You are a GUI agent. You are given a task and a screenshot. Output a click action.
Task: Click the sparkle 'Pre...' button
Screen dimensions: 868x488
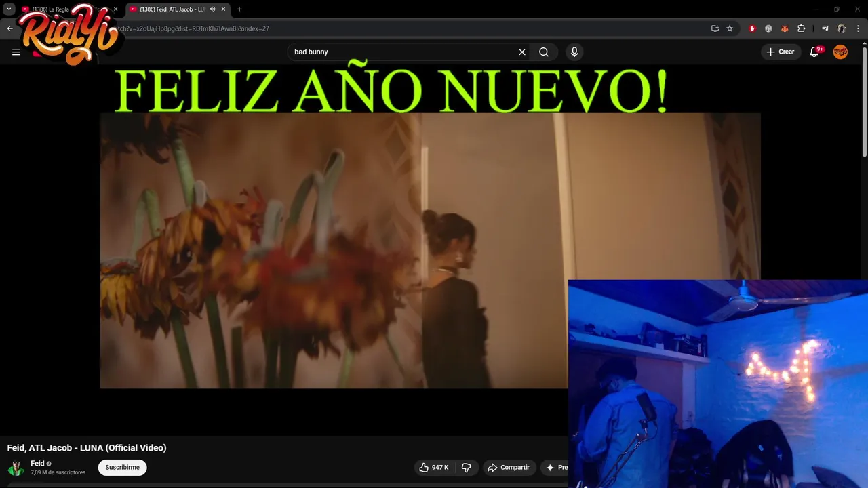[555, 468]
